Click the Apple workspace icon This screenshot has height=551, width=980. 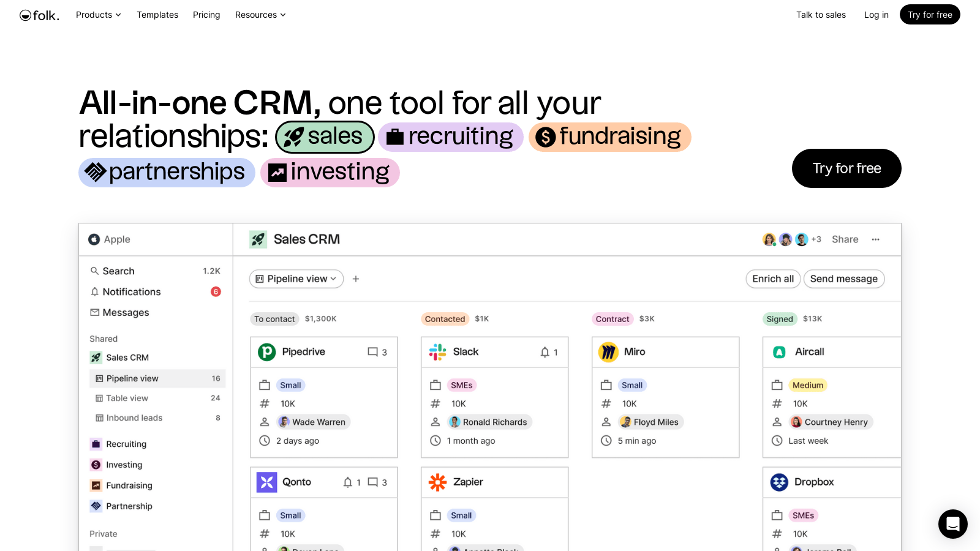(94, 239)
